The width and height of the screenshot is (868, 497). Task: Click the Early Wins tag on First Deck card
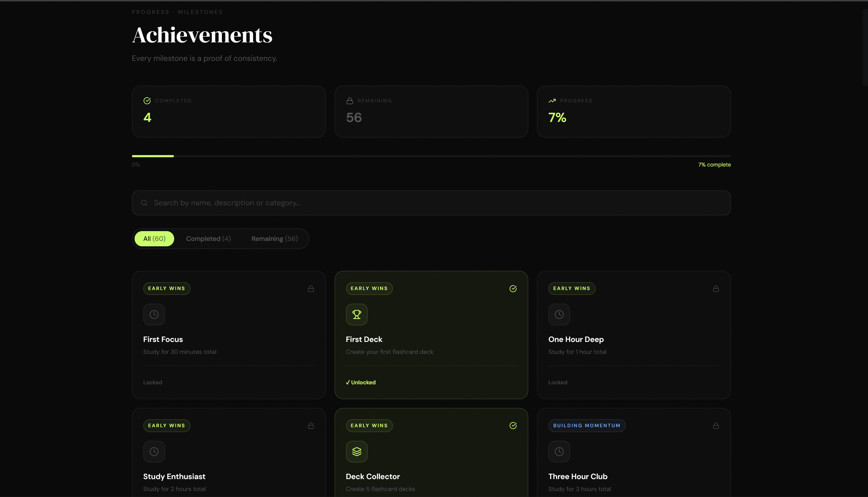coord(369,288)
